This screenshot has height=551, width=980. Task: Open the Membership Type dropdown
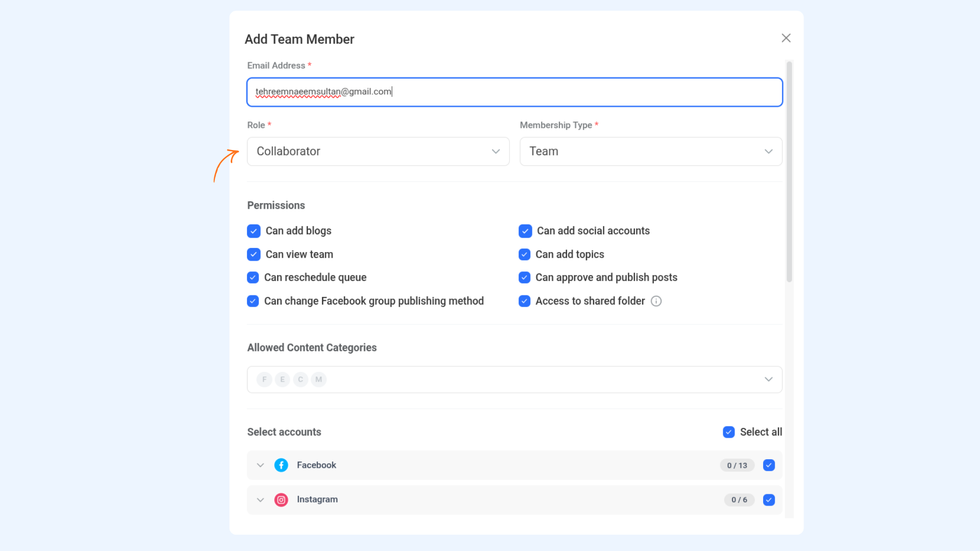[651, 152]
